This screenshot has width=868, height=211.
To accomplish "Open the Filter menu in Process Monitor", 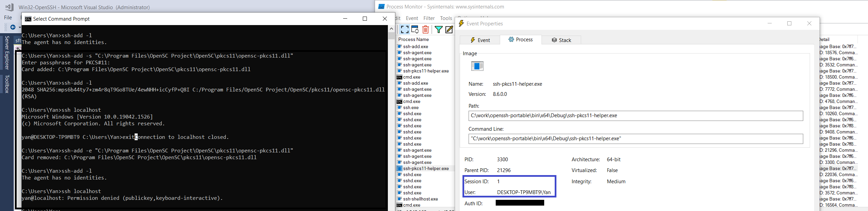I will (429, 18).
